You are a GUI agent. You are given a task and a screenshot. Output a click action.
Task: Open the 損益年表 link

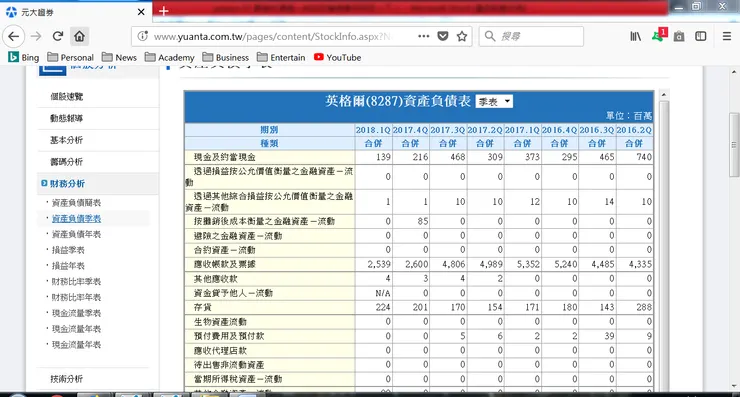[68, 266]
